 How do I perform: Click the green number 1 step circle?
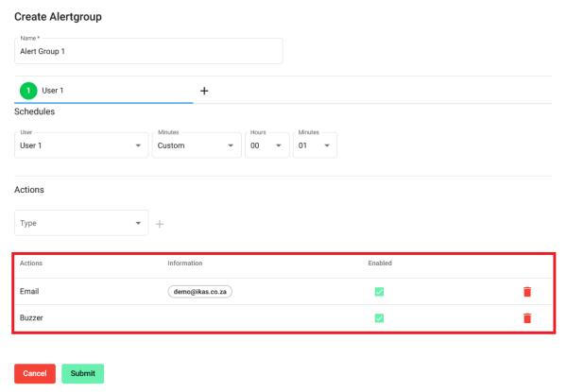(28, 91)
